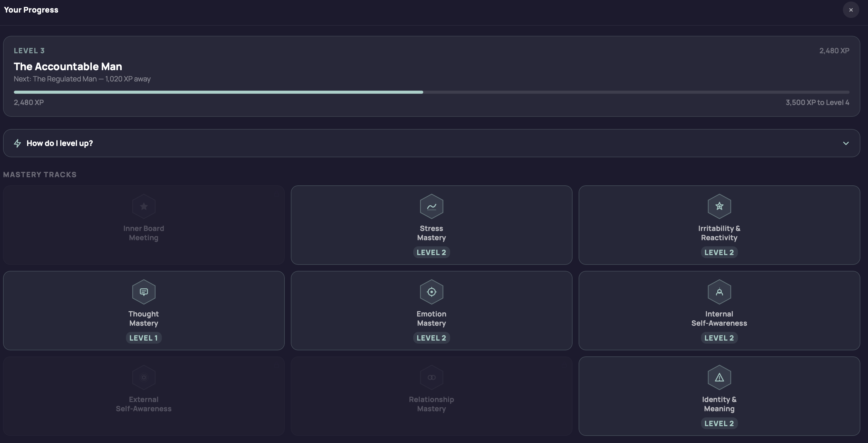Click the Irritability & Reactivity star icon
This screenshot has width=868, height=443.
[x=719, y=206]
